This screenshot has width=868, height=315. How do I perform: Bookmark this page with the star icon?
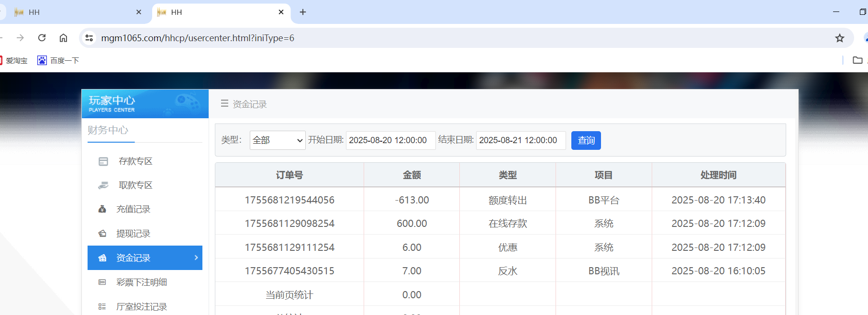(839, 38)
